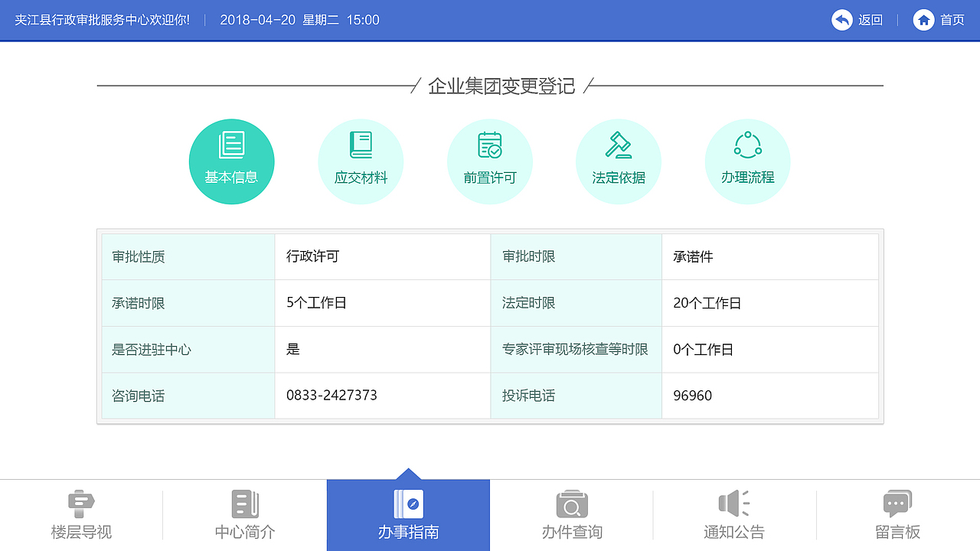This screenshot has height=551, width=980.
Task: Click the 留言板 chat bubble icon
Action: pos(897,504)
